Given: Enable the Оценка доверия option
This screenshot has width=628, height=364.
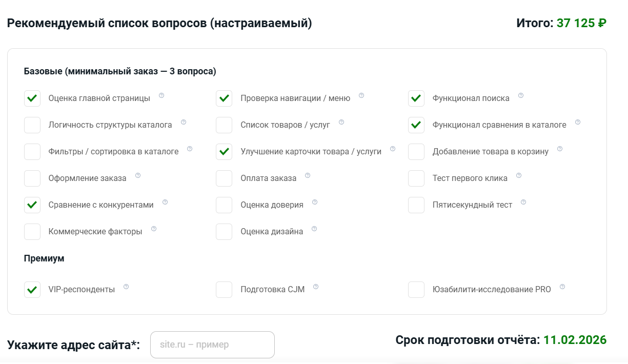Looking at the screenshot, I should 224,205.
